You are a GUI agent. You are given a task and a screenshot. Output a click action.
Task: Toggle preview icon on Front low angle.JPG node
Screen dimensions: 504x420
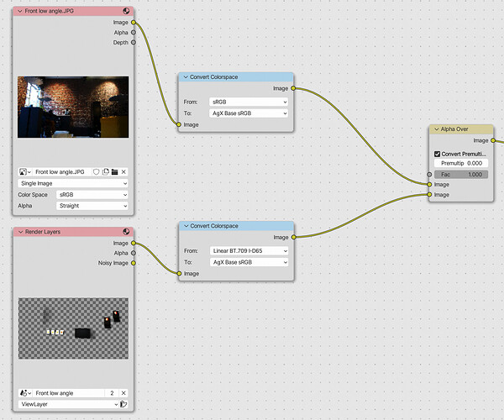point(126,11)
